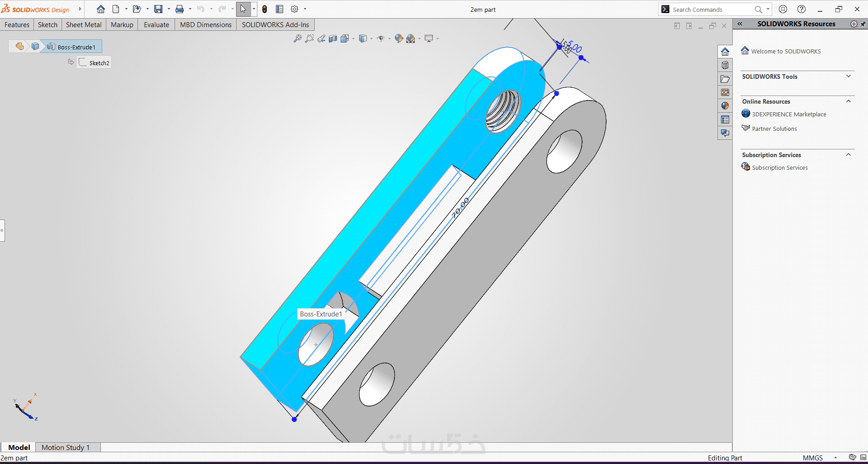Save the part with the floppy disk icon
This screenshot has height=464, width=868.
pos(158,9)
